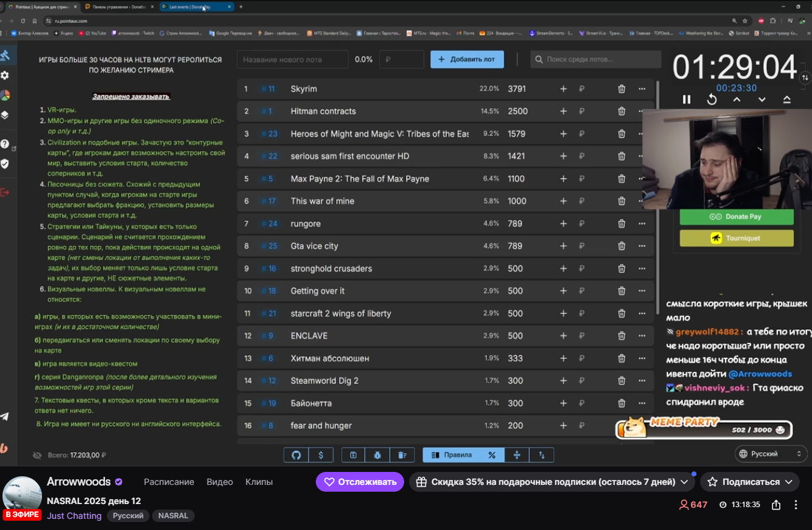Pause the auction timer
Viewport: 812px width, 530px height.
click(x=687, y=99)
